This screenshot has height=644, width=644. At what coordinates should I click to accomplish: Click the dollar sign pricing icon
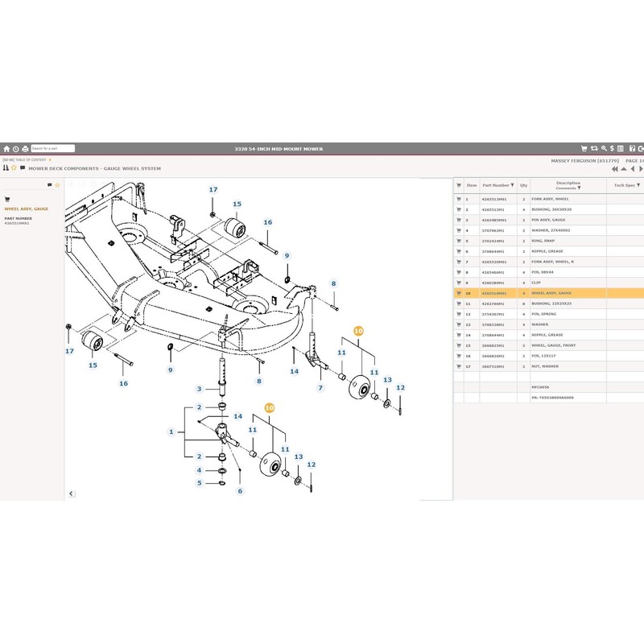tap(612, 148)
